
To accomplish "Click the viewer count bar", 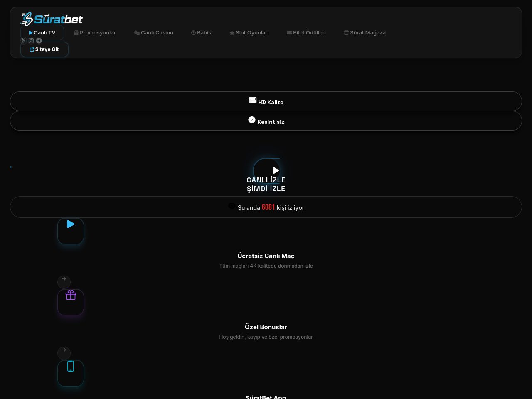I will pyautogui.click(x=266, y=207).
